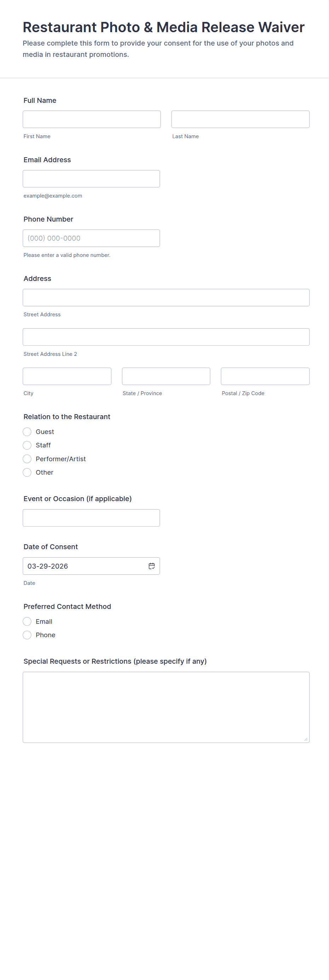Click the Date of Consent date field
The width and height of the screenshot is (329, 980).
[x=84, y=566]
